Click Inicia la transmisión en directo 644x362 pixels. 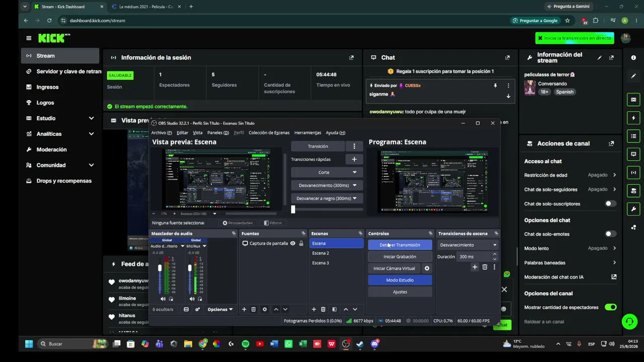coord(575,38)
